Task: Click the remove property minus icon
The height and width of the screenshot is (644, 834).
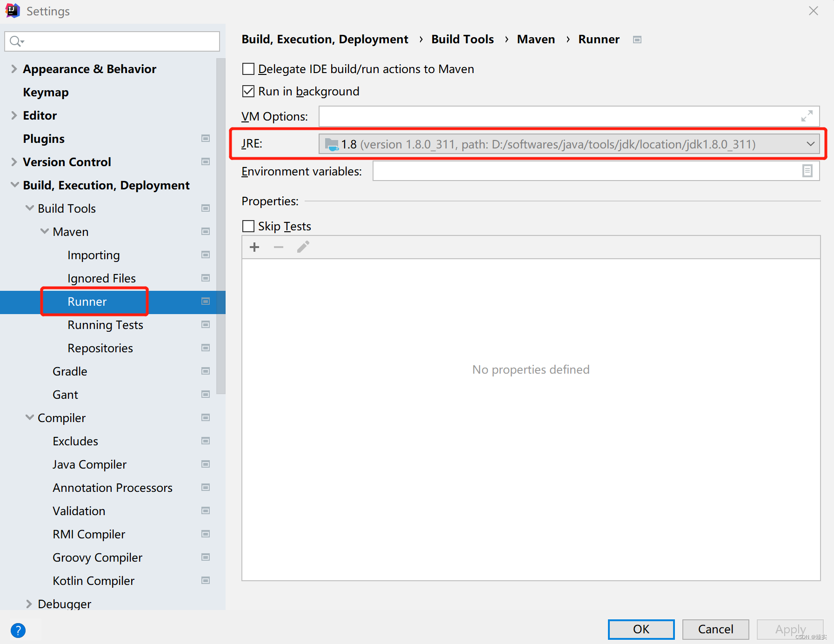Action: tap(279, 247)
